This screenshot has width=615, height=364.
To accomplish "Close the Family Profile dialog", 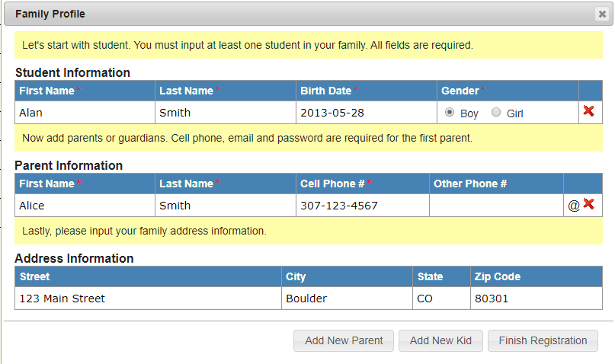I will click(x=602, y=14).
